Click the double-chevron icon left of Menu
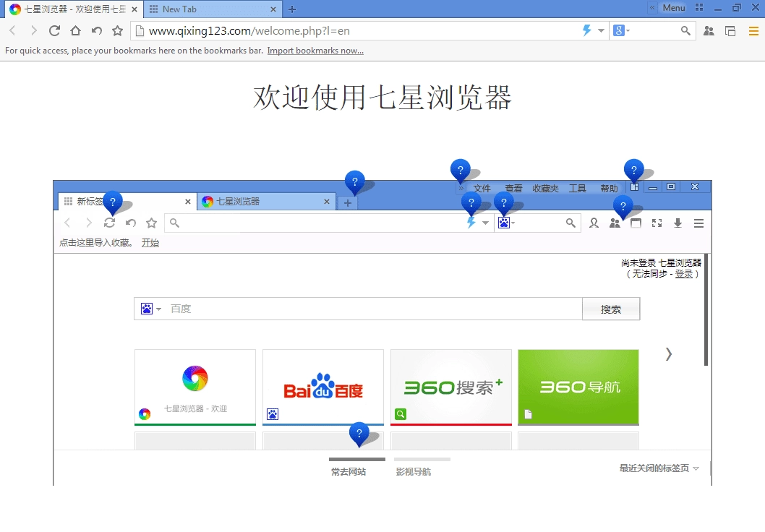 coord(652,7)
